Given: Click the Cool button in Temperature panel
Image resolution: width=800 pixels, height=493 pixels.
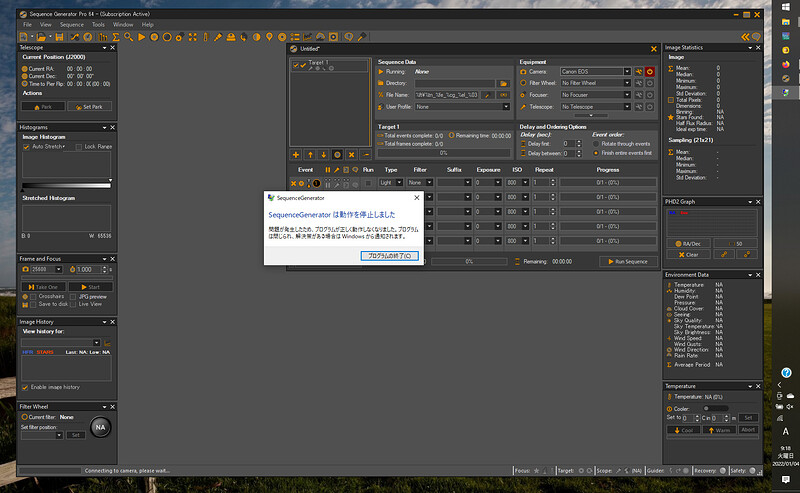Looking at the screenshot, I should point(684,430).
